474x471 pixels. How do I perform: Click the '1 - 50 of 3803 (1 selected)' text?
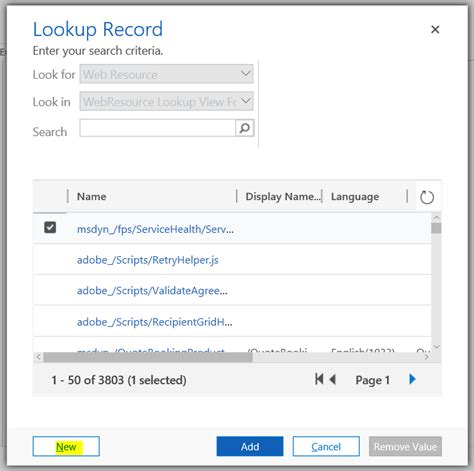click(119, 380)
